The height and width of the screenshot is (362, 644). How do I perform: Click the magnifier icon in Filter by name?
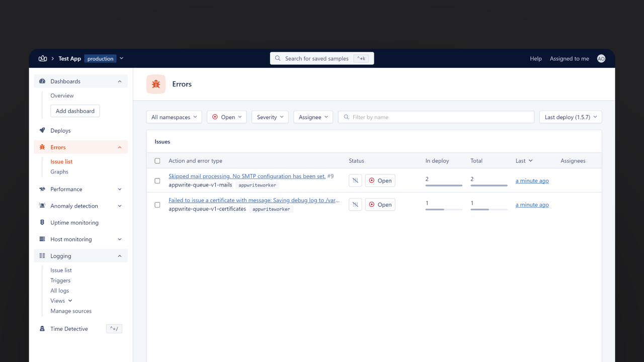pos(346,117)
